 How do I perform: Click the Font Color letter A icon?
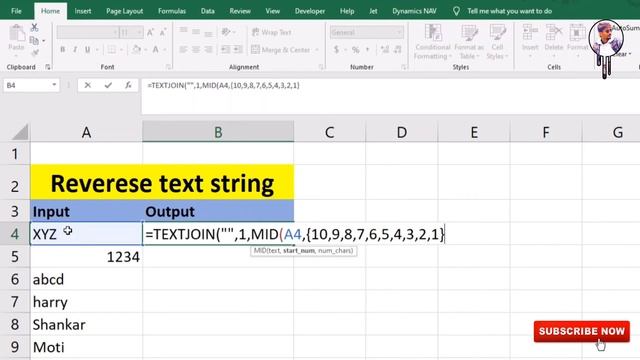(x=156, y=50)
